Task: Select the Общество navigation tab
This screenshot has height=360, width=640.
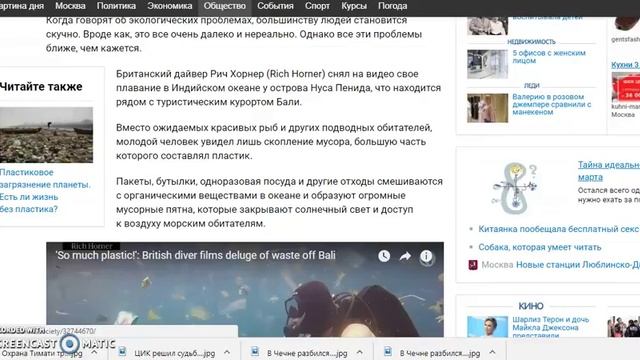Action: coord(224,6)
